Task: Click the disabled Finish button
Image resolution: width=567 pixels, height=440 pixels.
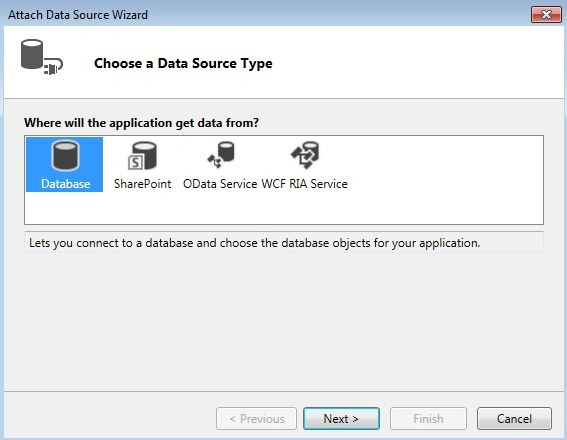Action: click(x=428, y=419)
